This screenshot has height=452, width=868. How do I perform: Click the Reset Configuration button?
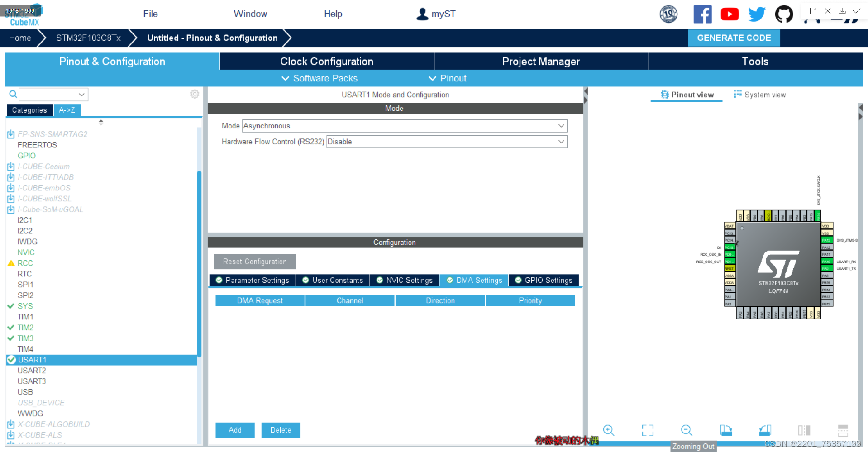click(x=255, y=262)
